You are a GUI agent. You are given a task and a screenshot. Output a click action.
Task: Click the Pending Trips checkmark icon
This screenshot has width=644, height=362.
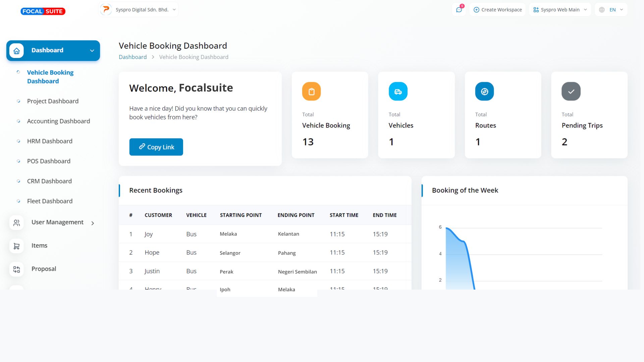pos(571,92)
